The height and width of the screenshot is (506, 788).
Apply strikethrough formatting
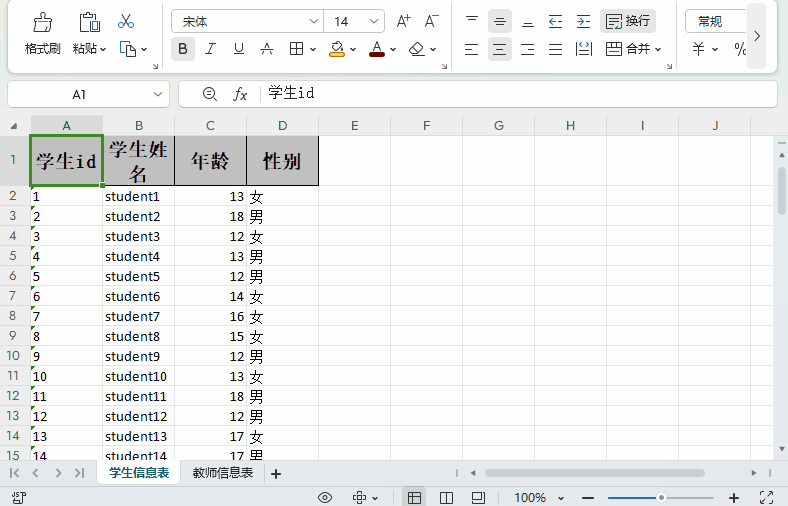tap(267, 49)
